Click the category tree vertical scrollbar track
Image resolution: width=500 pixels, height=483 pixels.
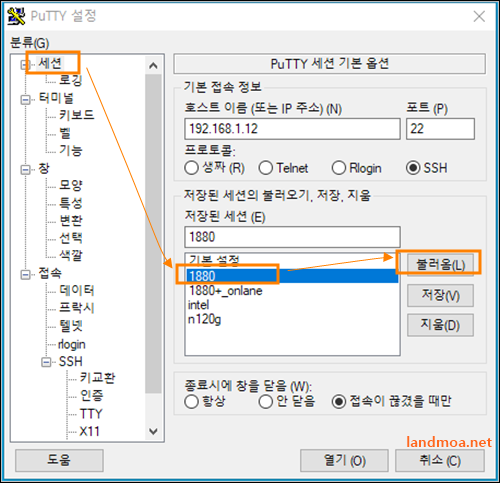(153, 233)
